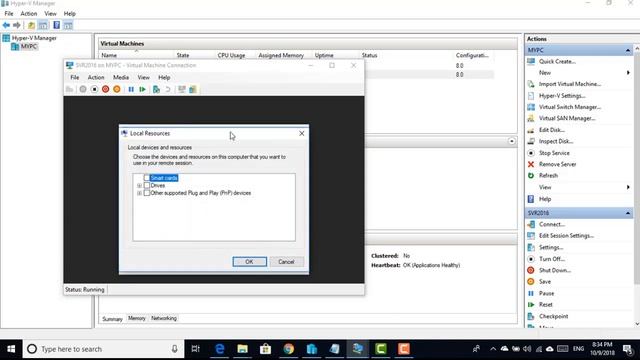Click the Edit Disk action
Viewport: 640px width, 360px height.
552,130
